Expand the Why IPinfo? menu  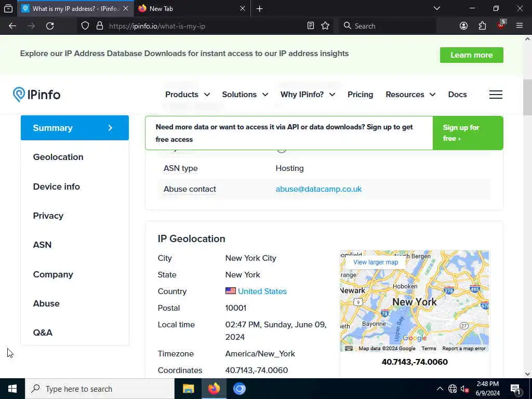[x=308, y=95]
